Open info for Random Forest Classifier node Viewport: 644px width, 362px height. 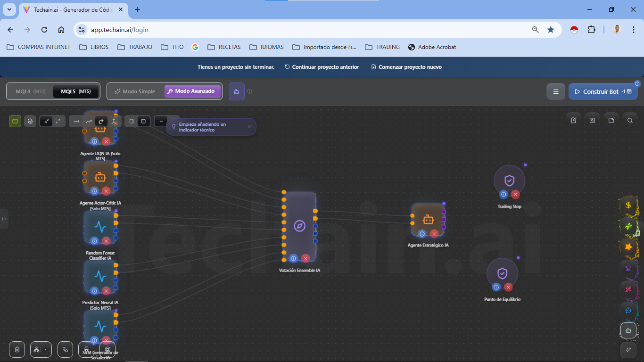click(x=94, y=241)
